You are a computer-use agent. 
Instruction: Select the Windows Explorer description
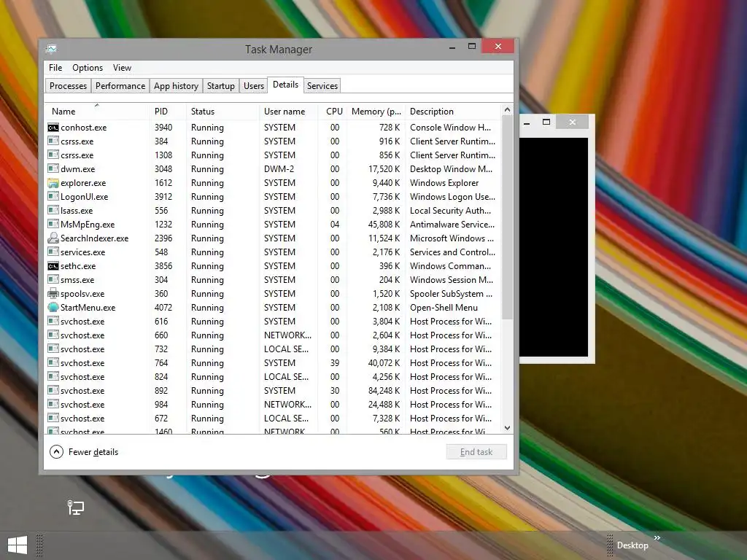(x=444, y=183)
